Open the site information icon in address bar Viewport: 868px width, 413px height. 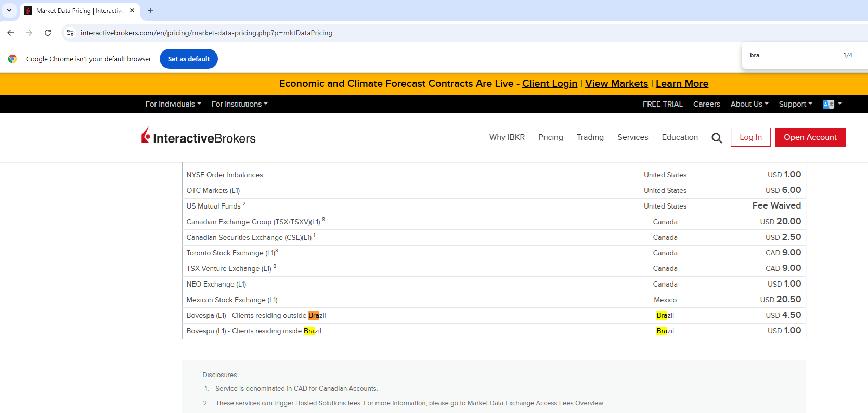[70, 33]
